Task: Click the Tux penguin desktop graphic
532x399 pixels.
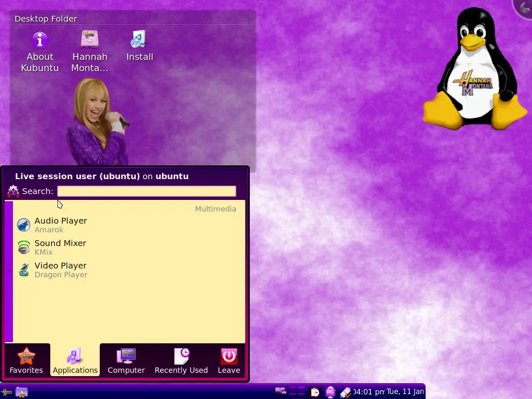Action: coord(475,69)
